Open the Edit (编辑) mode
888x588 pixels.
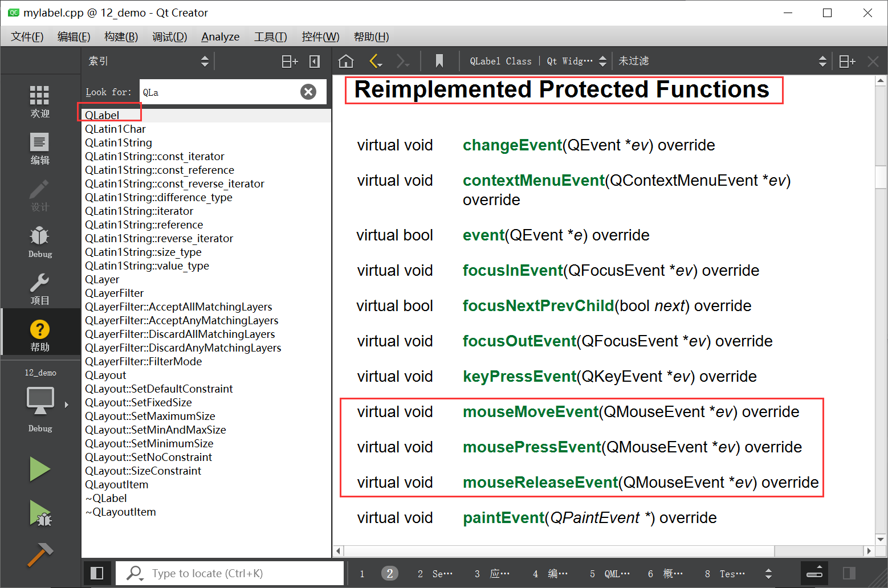40,148
